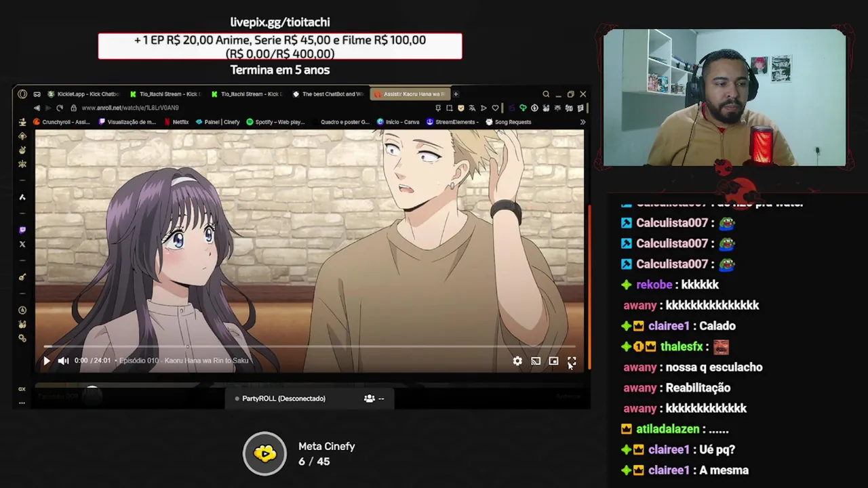This screenshot has width=868, height=488.
Task: Click the livepix.gg/tioitachi text
Action: (280, 22)
